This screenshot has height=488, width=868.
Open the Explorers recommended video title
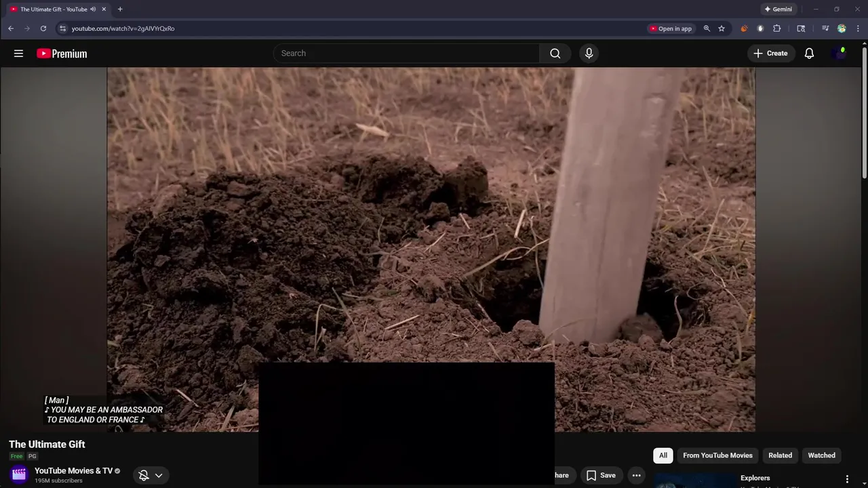coord(755,478)
